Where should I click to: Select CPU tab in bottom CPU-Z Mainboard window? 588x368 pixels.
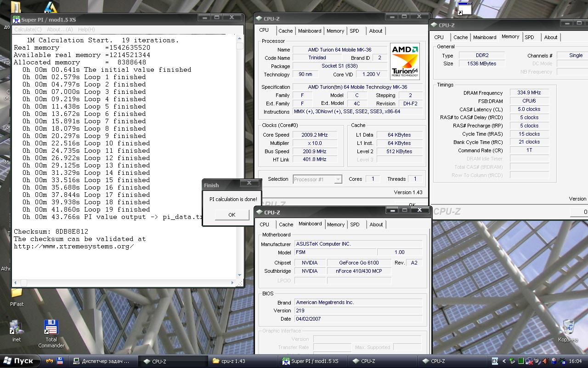click(x=264, y=224)
